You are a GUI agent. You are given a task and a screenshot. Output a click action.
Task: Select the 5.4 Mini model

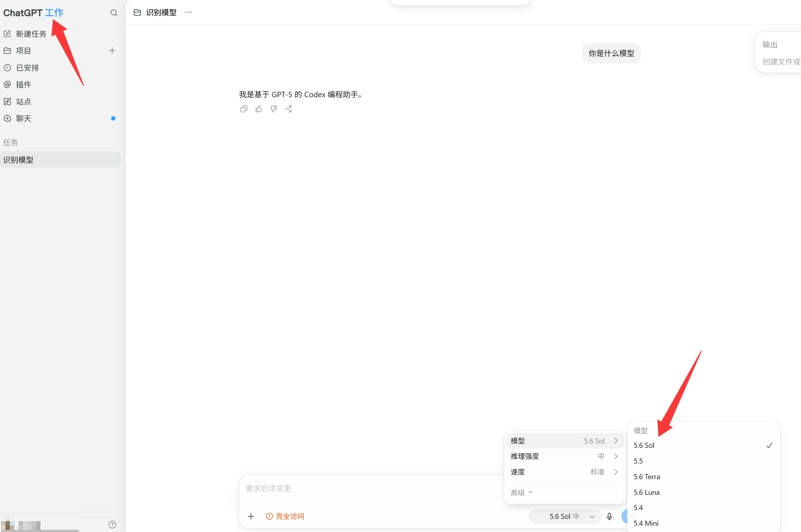pyautogui.click(x=703, y=523)
